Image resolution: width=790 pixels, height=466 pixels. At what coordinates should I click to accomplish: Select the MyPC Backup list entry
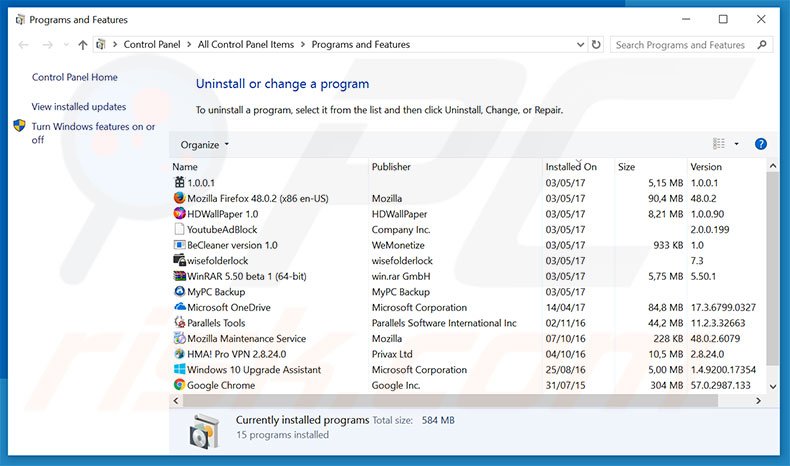tap(216, 292)
